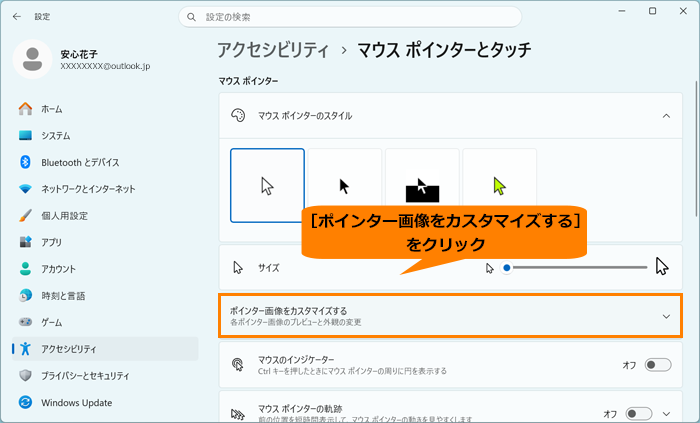
Task: Click the マウス ポインター section heading
Action: (248, 81)
